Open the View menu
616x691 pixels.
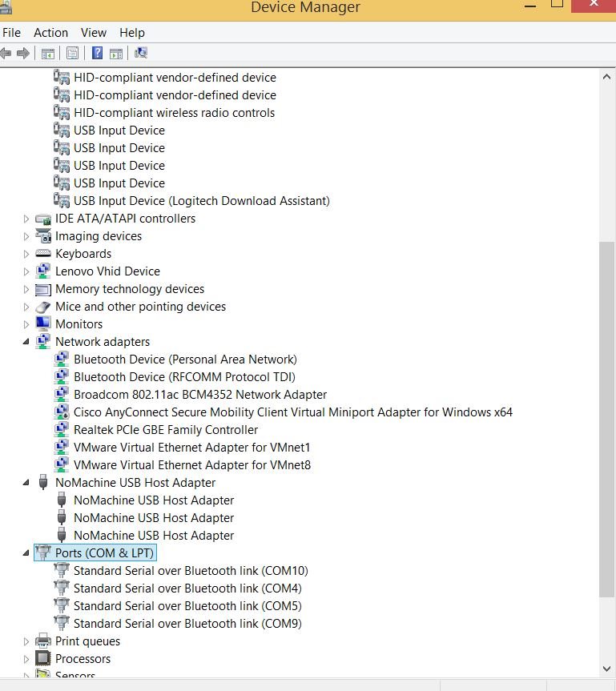pos(94,33)
